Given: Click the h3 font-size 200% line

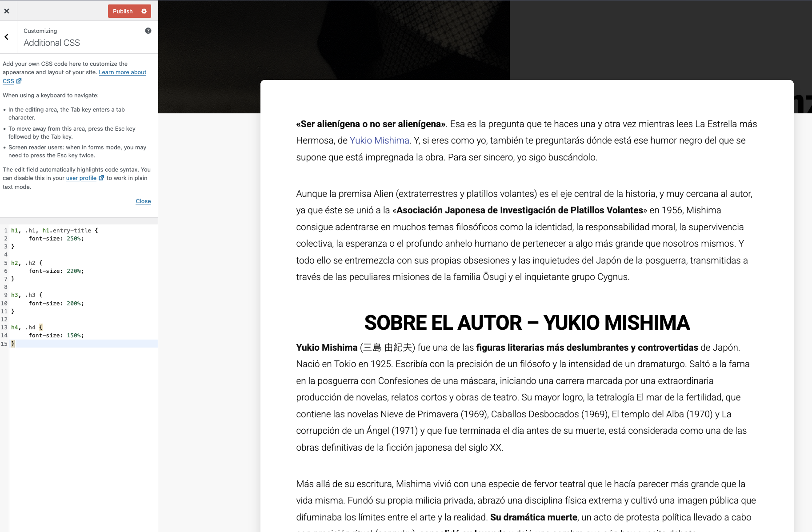Looking at the screenshot, I should click(56, 304).
